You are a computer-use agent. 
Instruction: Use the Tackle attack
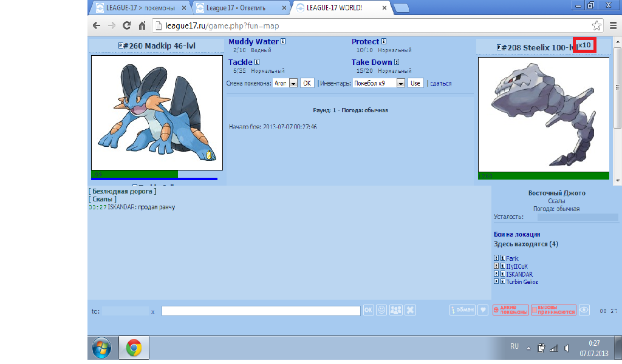point(241,62)
